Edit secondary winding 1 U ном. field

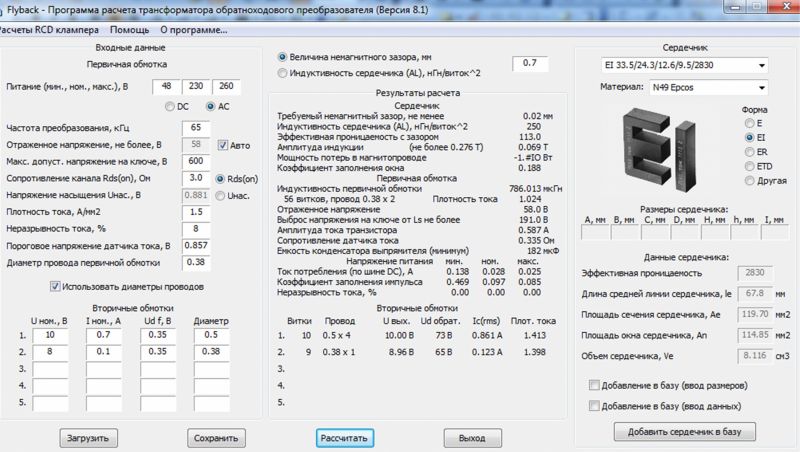50,335
